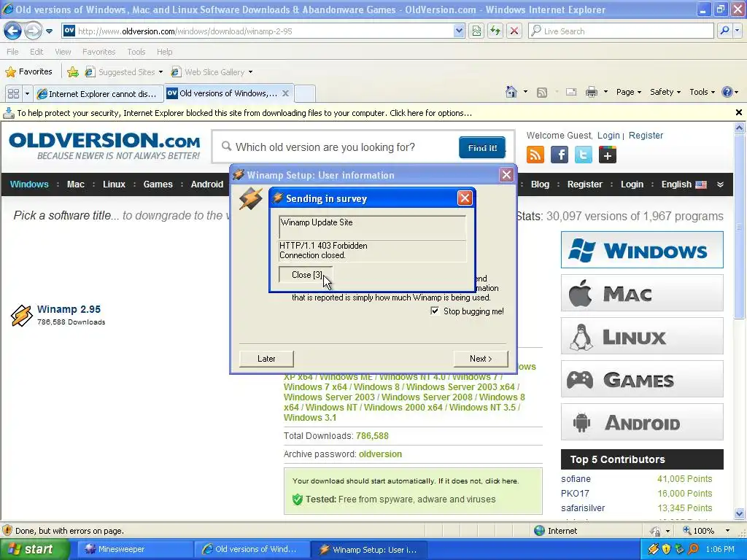
Task: Expand the address bar URL dropdown
Action: [x=459, y=31]
